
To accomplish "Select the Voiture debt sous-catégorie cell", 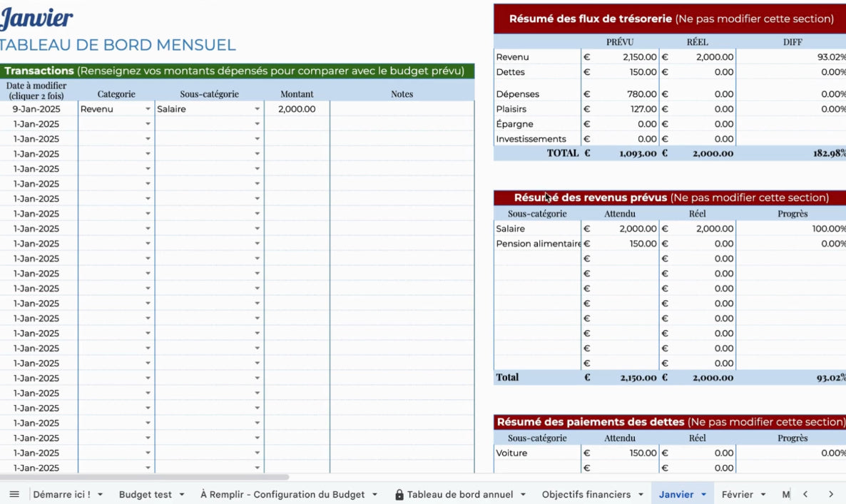I will 538,453.
